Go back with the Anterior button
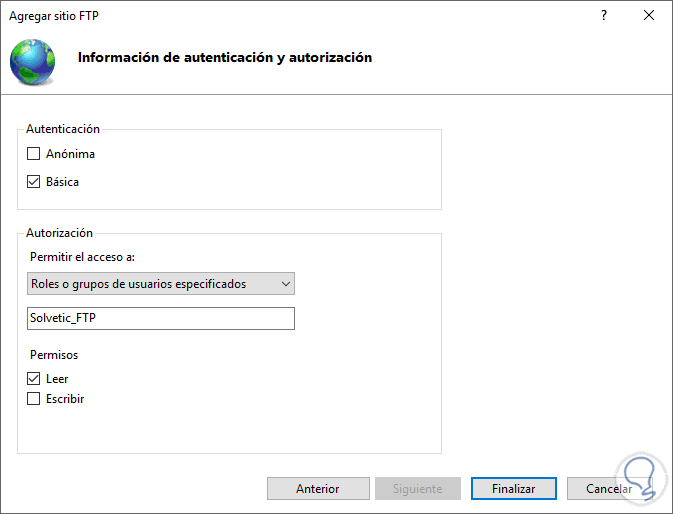 317,489
